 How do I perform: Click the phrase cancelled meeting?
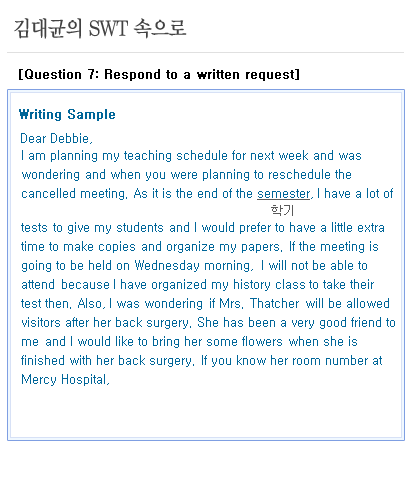point(74,194)
